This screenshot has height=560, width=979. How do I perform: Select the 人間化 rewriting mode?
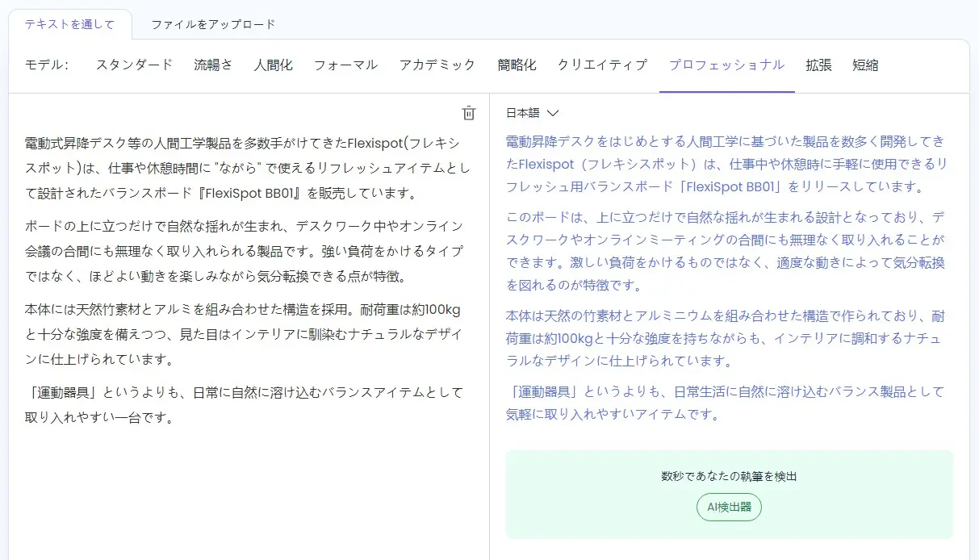click(x=273, y=65)
